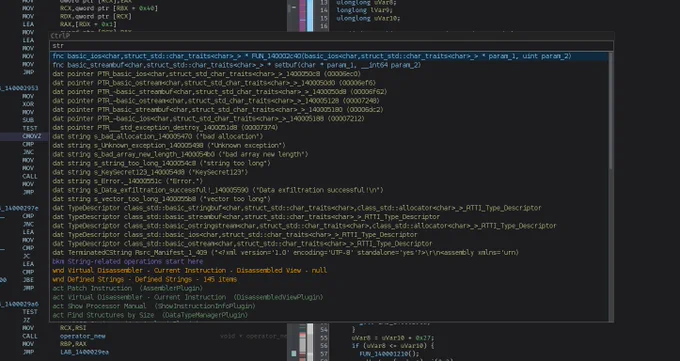Open PTR_~basic_ios pointer at 140005188
The width and height of the screenshot is (680, 361).
pos(329,118)
